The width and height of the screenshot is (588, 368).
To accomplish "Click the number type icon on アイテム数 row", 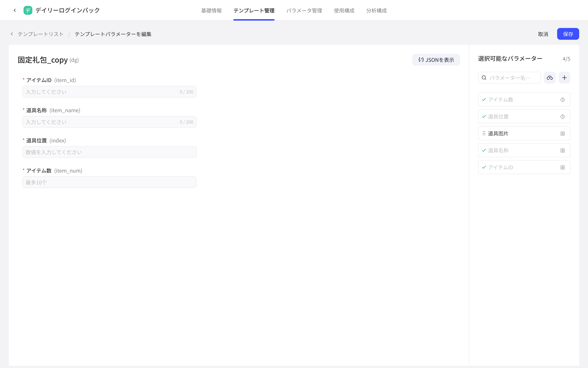I will point(562,100).
